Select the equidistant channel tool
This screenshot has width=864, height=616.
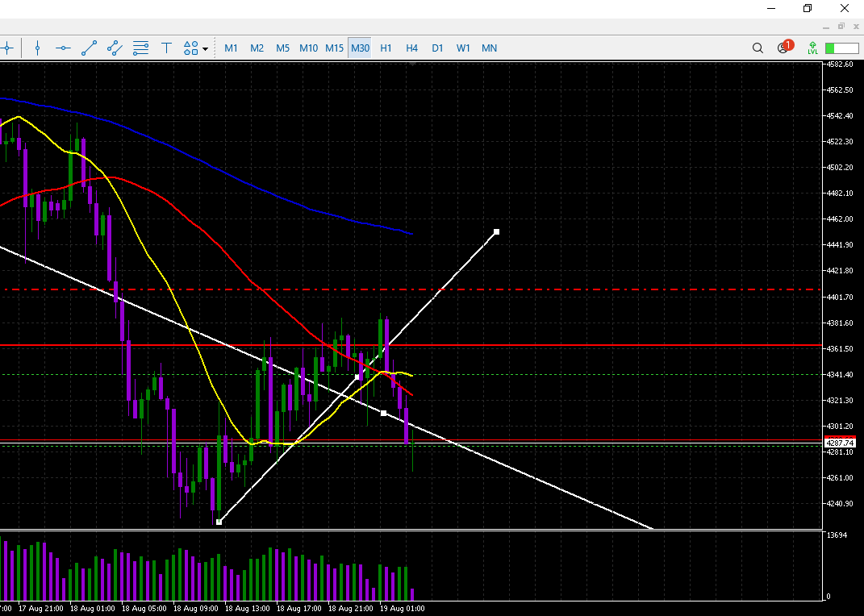coord(115,48)
